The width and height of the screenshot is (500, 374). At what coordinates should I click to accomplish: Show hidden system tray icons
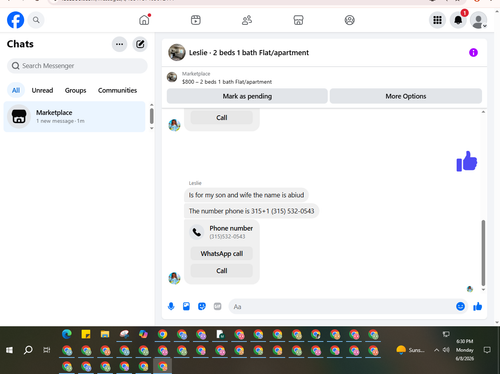(436, 350)
